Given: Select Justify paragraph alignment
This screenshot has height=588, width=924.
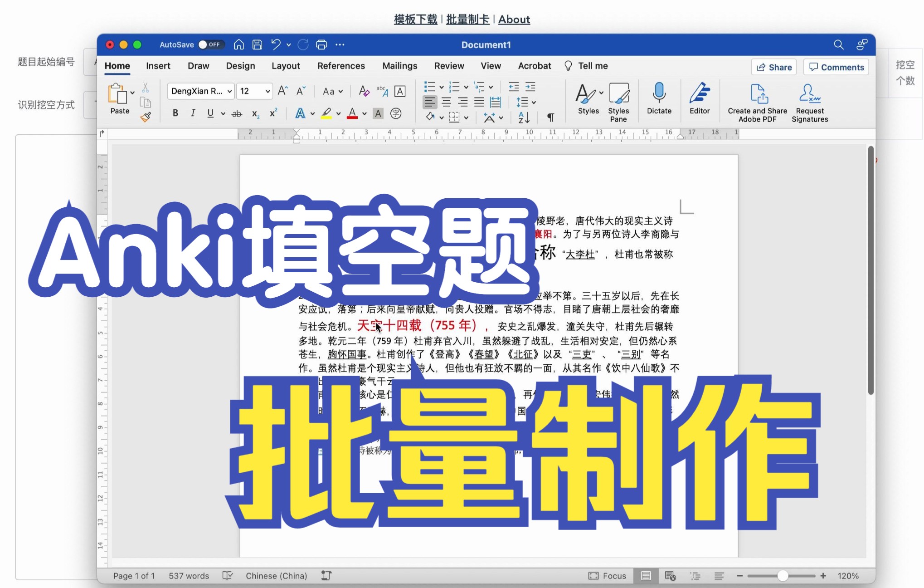Looking at the screenshot, I should (x=479, y=103).
